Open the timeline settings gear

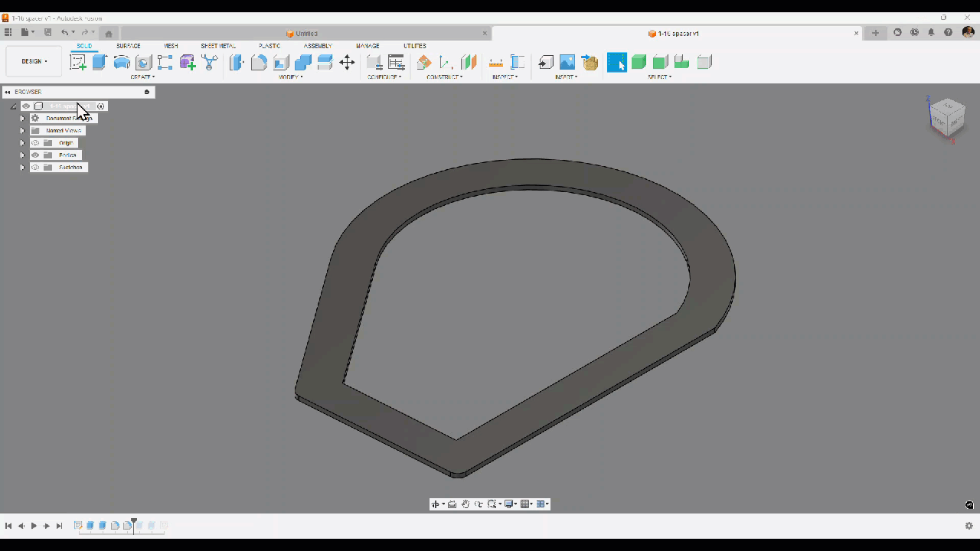point(969,526)
